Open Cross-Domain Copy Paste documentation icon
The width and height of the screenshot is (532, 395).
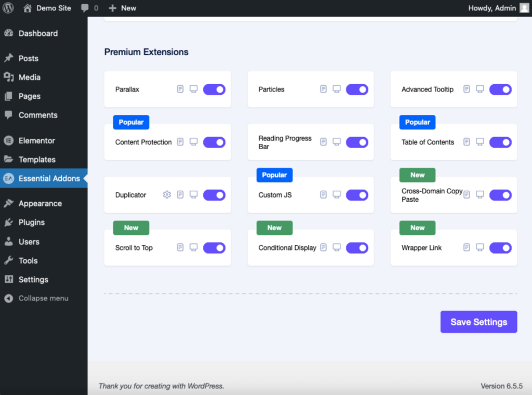467,195
